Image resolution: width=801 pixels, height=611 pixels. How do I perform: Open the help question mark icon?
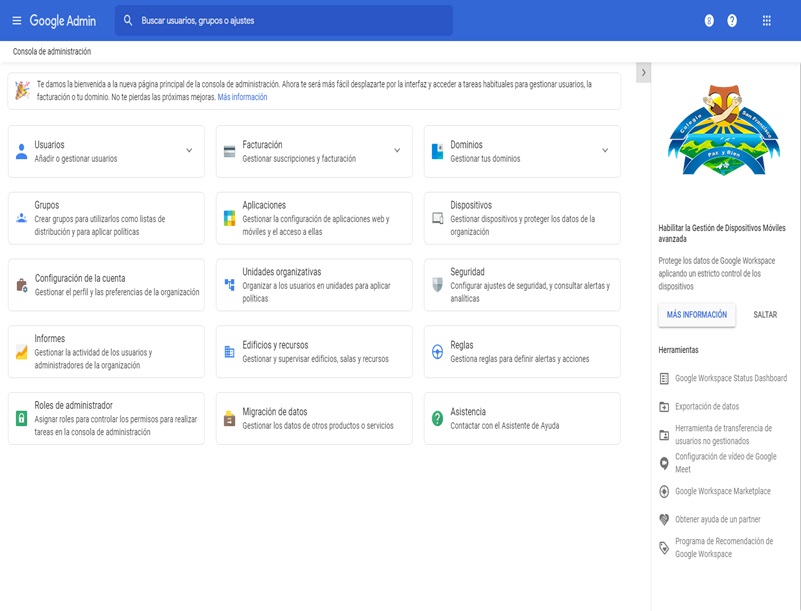(x=732, y=20)
